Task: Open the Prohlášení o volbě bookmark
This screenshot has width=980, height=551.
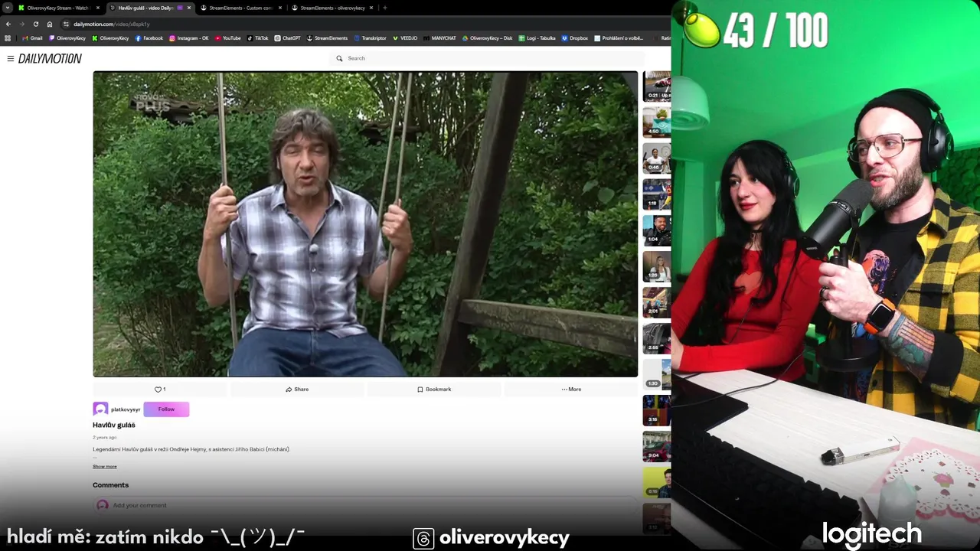Action: tap(619, 37)
